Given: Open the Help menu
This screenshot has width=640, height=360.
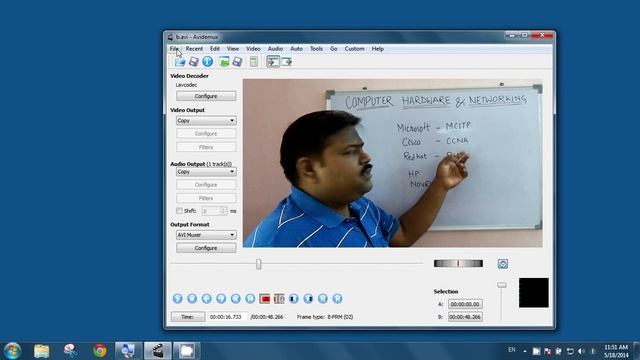Looking at the screenshot, I should click(x=378, y=49).
